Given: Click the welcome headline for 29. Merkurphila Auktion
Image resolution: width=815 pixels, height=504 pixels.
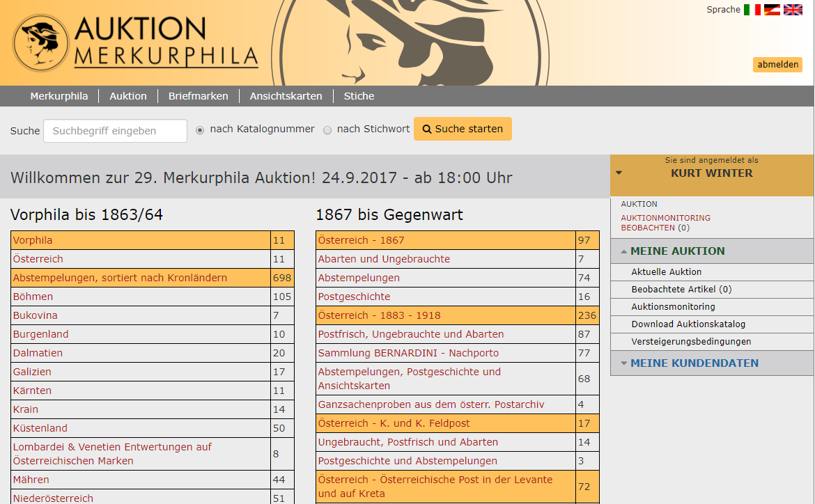Looking at the screenshot, I should point(261,178).
